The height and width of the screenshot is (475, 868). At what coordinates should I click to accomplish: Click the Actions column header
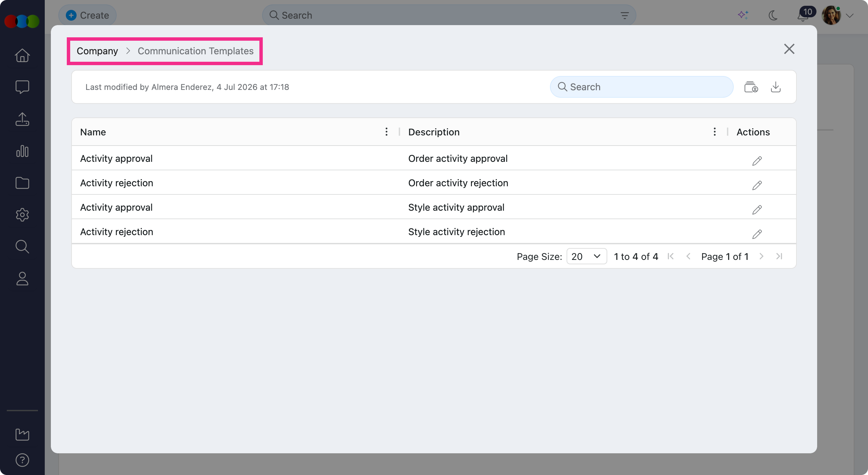coord(753,132)
